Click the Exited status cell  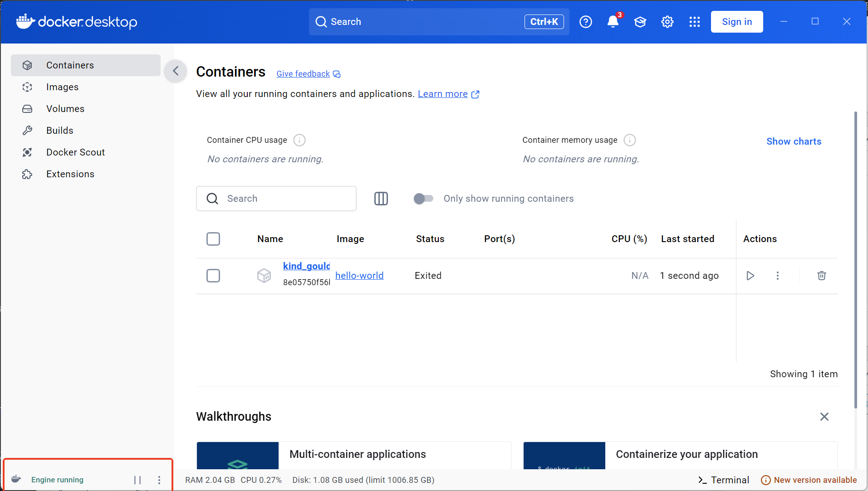[x=428, y=276]
